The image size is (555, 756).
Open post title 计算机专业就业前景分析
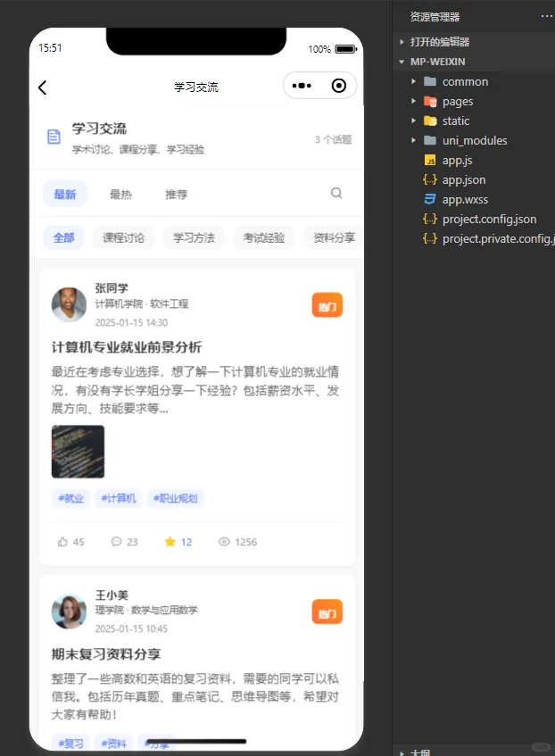pos(127,347)
